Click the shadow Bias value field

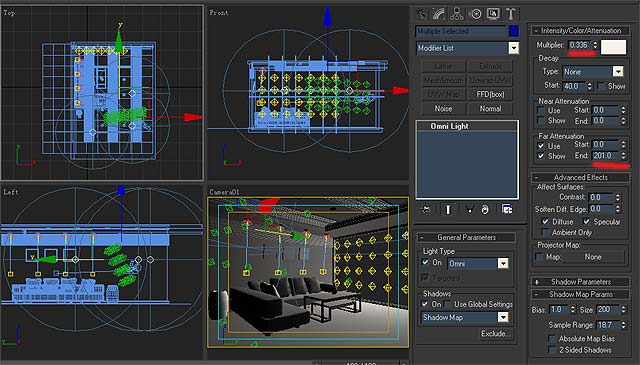point(559,310)
